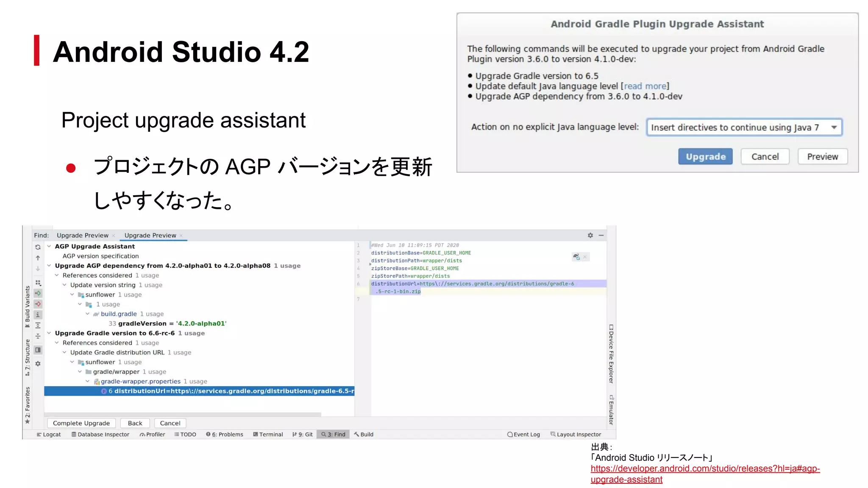The image size is (868, 488).
Task: Close the second Upgrade Preview tab
Action: tap(181, 236)
